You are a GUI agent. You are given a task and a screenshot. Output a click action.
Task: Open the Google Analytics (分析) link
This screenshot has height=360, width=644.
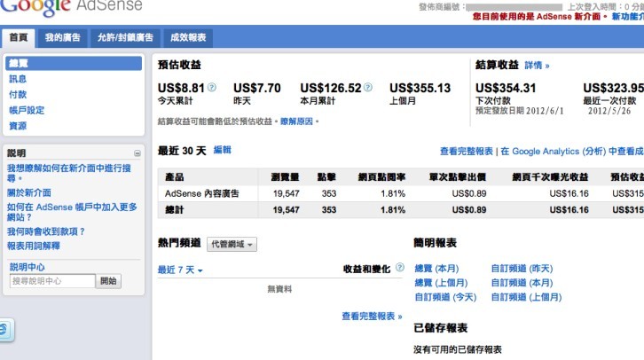click(x=572, y=152)
